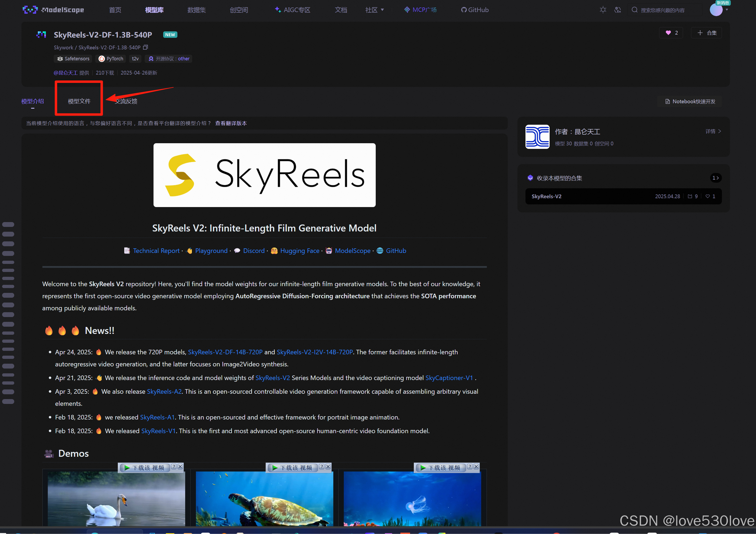The width and height of the screenshot is (756, 534).
Task: Open the GitHub link in the top navigation
Action: pyautogui.click(x=474, y=10)
